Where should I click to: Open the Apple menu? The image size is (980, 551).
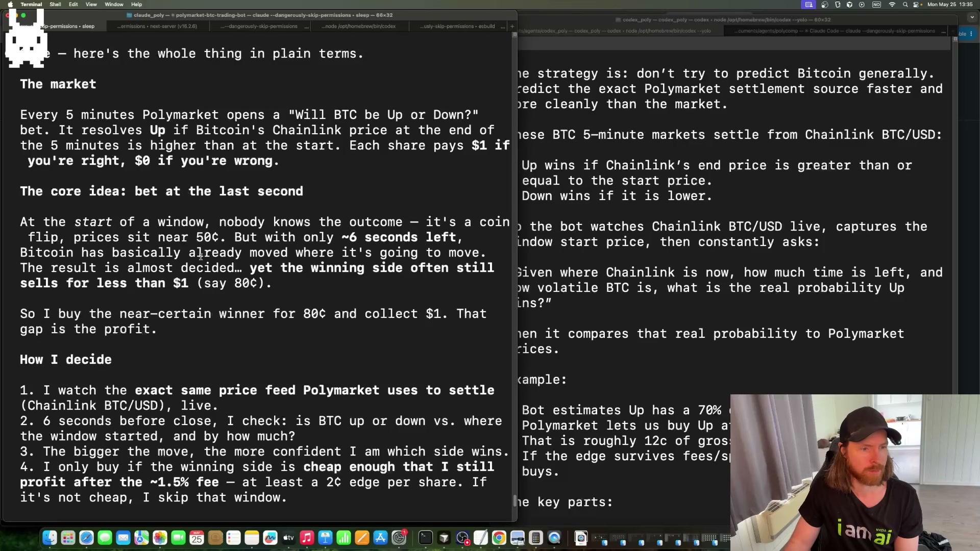[x=10, y=5]
